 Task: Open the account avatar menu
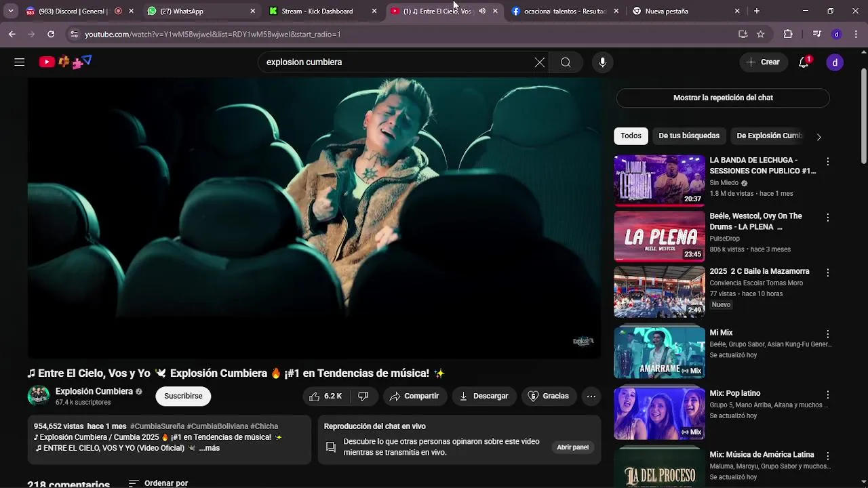tap(835, 62)
